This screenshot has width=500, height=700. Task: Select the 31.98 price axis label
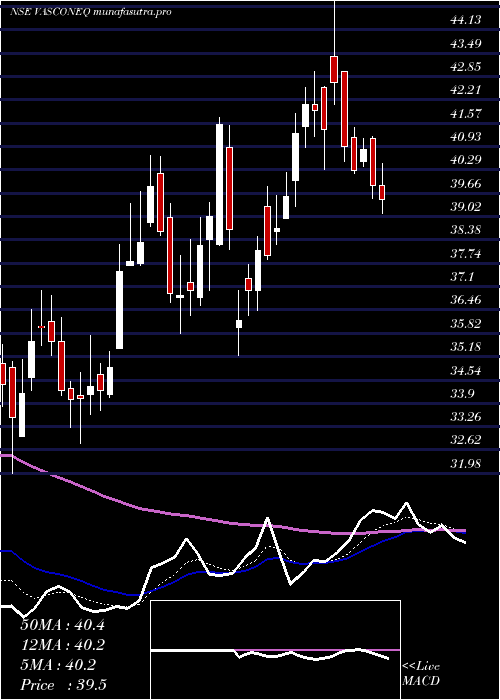coord(466,464)
